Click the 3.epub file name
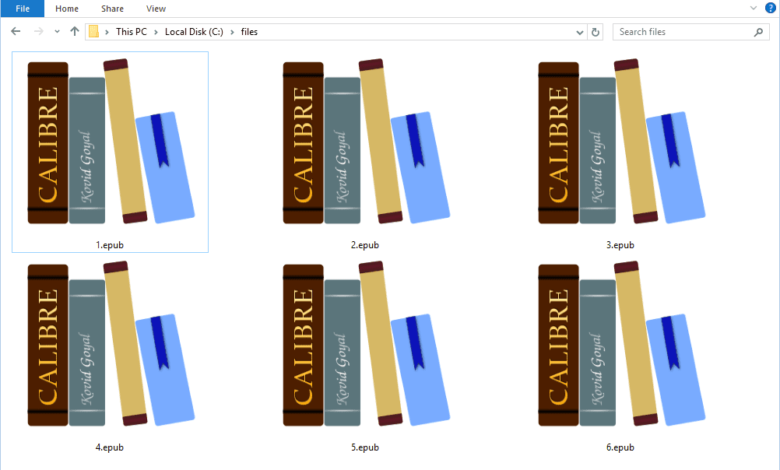Viewport: 780px width, 470px height. click(x=620, y=245)
